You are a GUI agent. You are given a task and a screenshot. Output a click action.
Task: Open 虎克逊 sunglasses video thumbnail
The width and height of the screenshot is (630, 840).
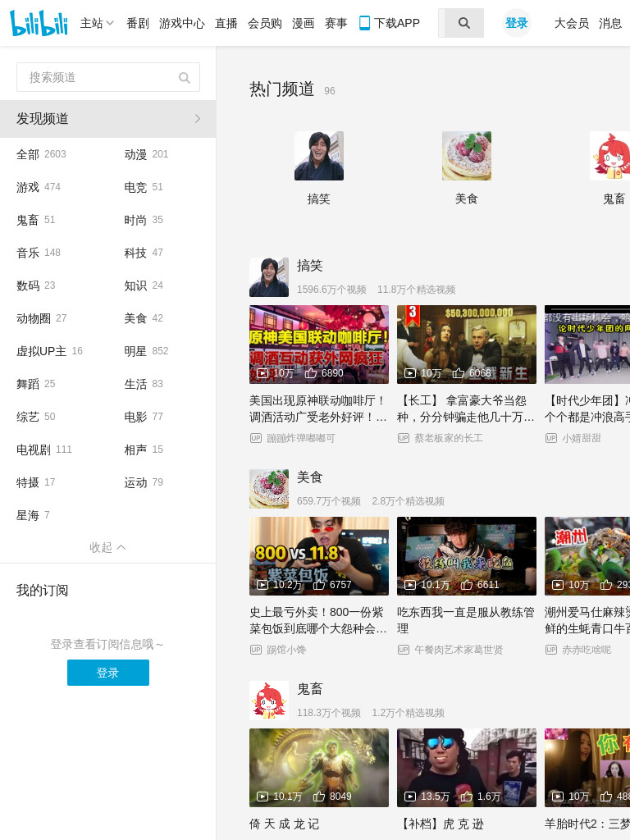466,768
